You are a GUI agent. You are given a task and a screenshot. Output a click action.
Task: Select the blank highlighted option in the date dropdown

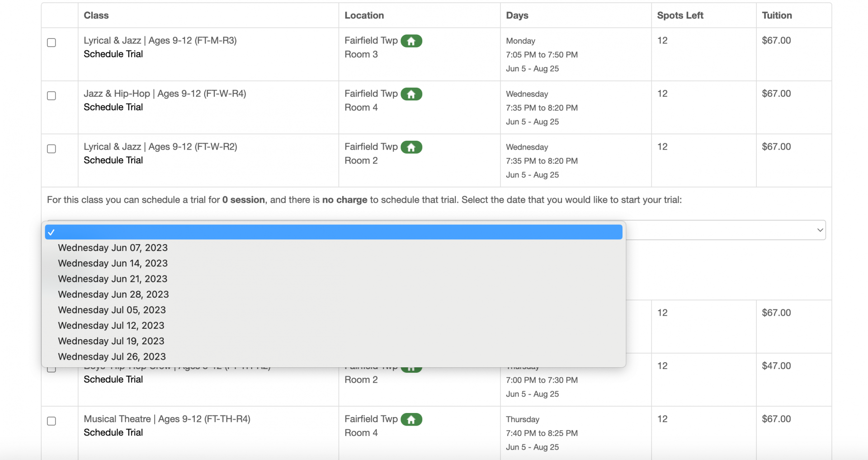[x=334, y=232]
